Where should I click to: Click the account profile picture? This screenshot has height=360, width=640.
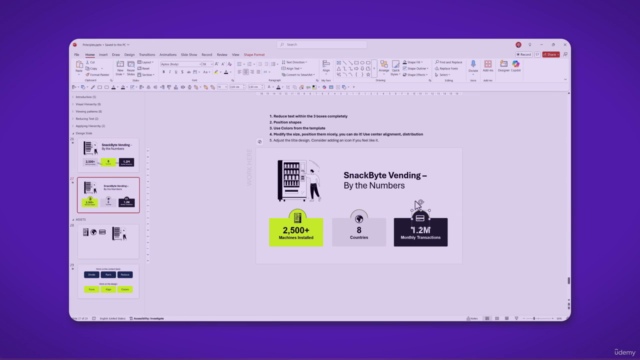[x=518, y=44]
